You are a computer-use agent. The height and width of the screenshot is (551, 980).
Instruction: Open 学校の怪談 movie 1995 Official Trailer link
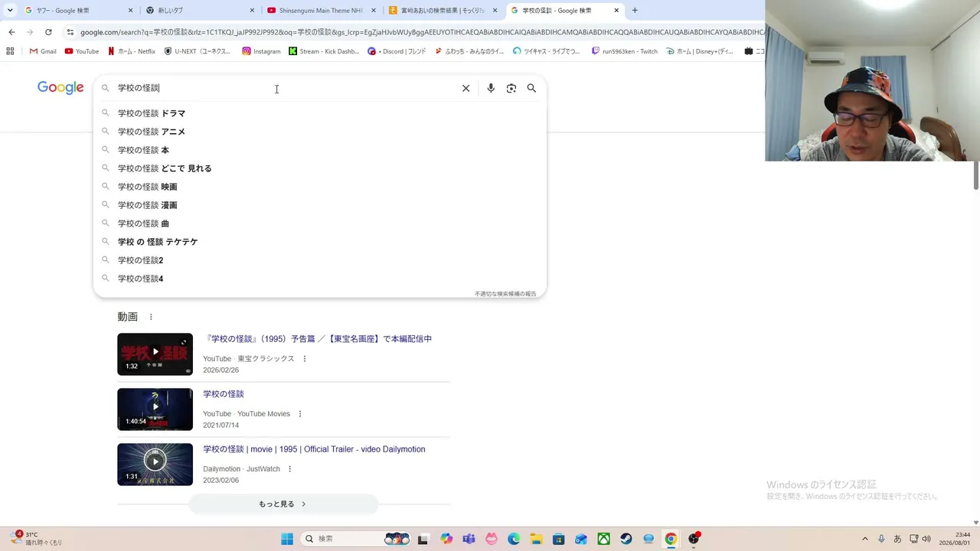pos(314,449)
